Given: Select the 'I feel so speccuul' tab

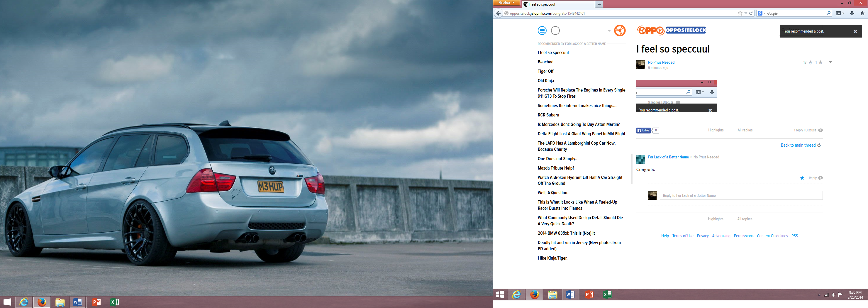Looking at the screenshot, I should click(x=558, y=4).
